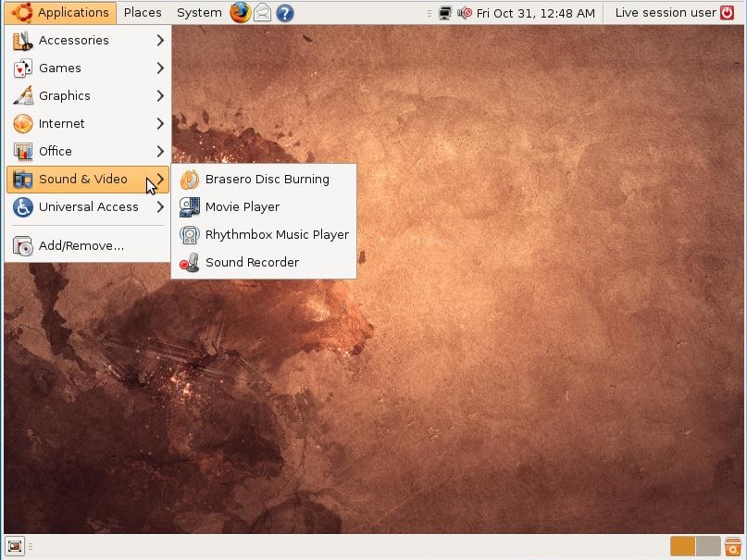Screen dimensions: 747x560
Task: Click the network connection tray icon
Action: (444, 13)
